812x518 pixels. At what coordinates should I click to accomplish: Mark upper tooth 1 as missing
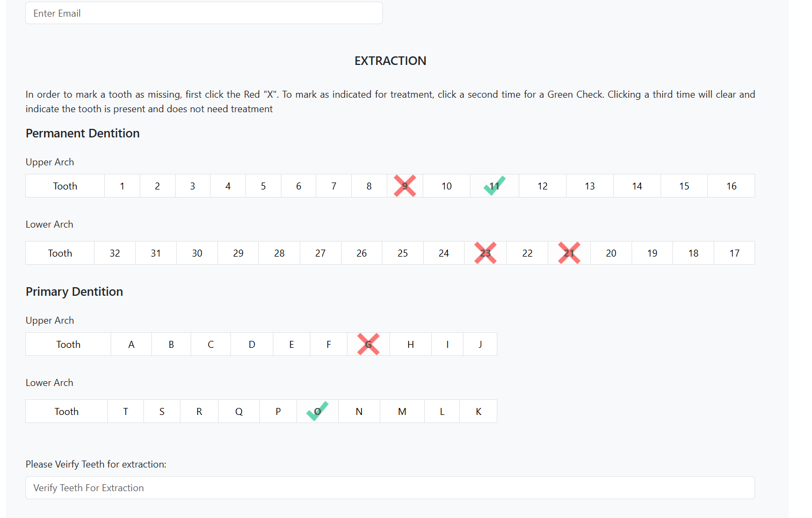tap(122, 186)
